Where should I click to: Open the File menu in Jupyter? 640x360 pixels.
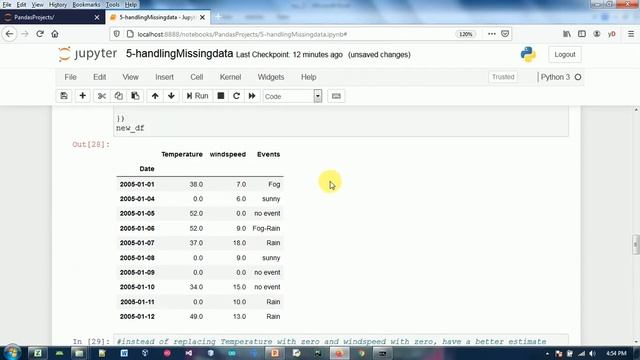tap(70, 77)
